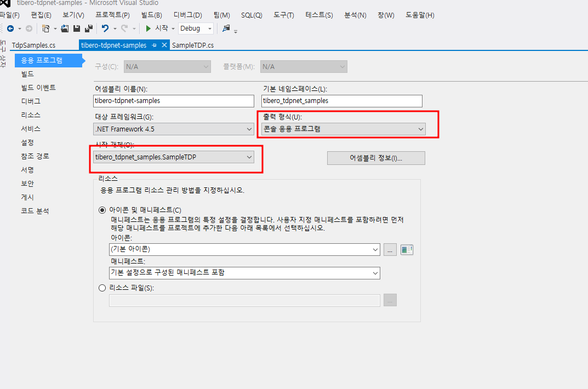Click the Save All icon
588x389 pixels.
click(x=89, y=28)
